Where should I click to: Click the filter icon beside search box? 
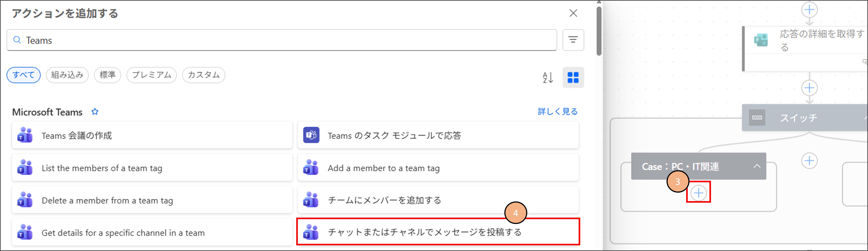(x=573, y=40)
